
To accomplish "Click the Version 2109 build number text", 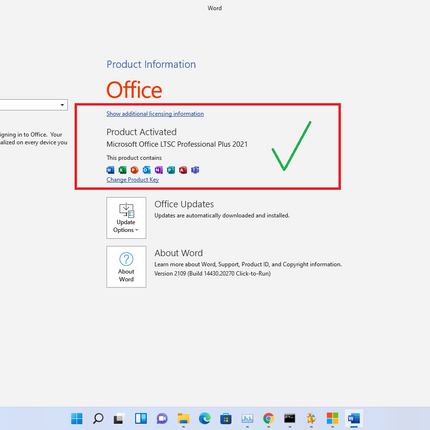I will [212, 274].
